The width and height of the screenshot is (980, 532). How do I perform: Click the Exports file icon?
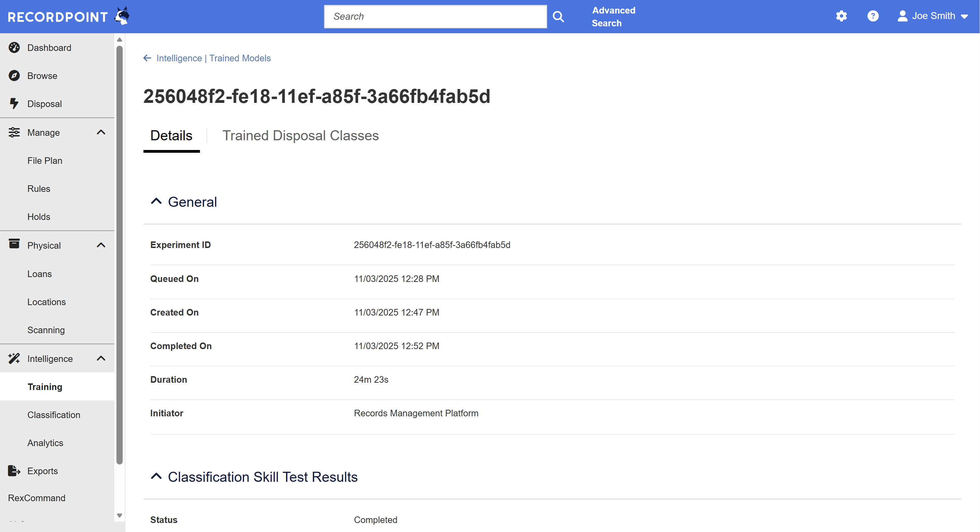tap(14, 471)
